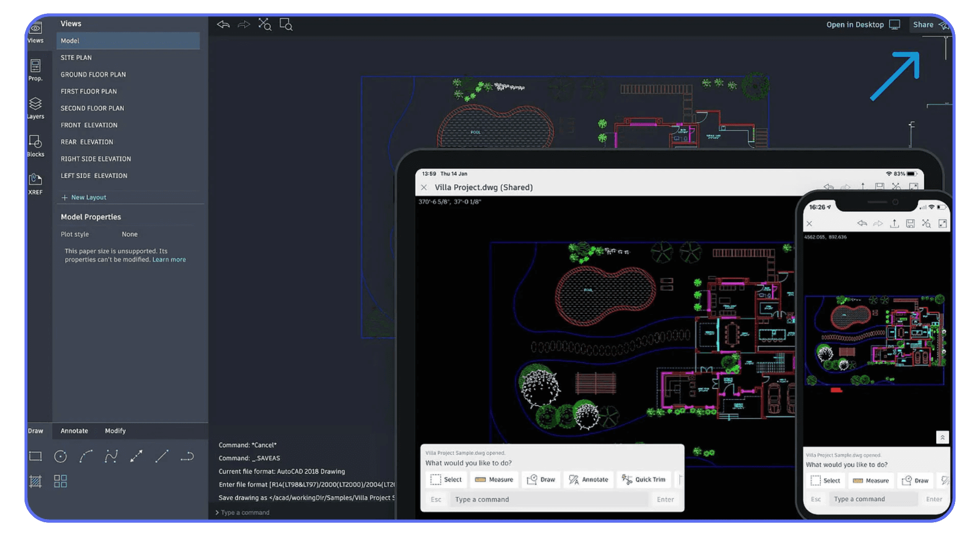The height and width of the screenshot is (535, 980).
Task: Open the Plot style setting showing None
Action: 130,234
